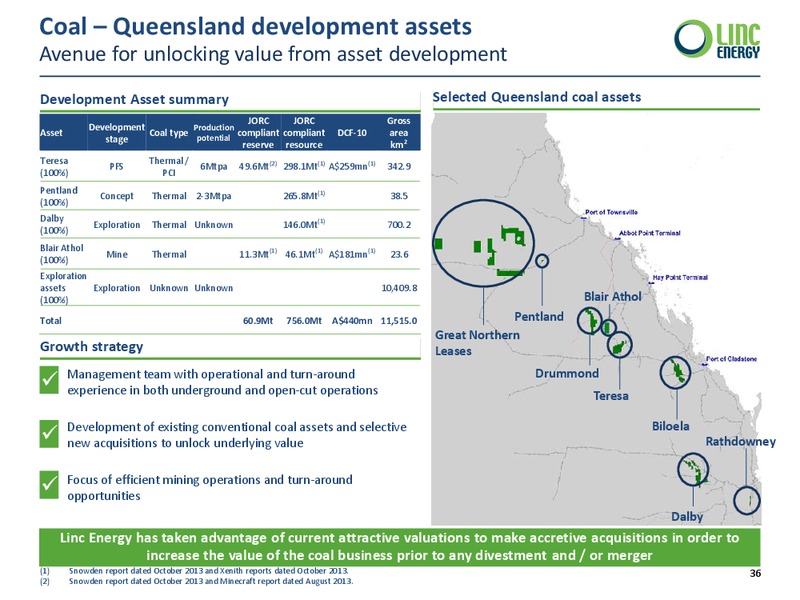Viewport: 800px width, 600px height.
Task: Click the Concept development stage cell
Action: (117, 196)
